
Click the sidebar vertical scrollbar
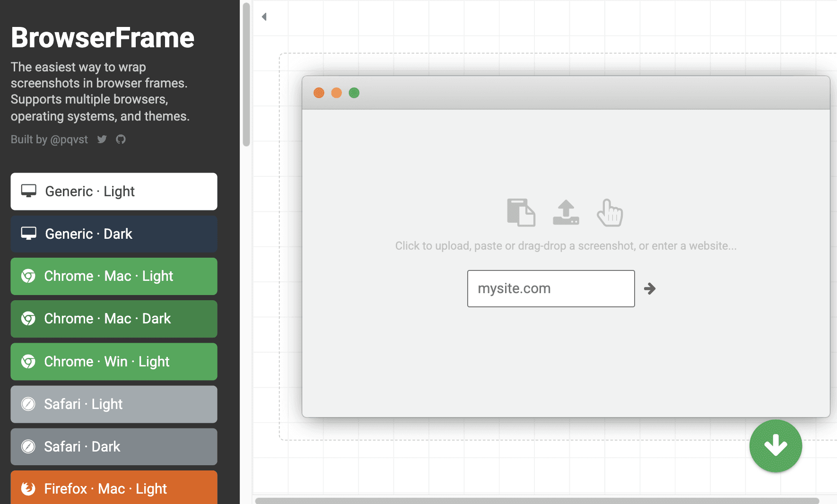[x=246, y=75]
